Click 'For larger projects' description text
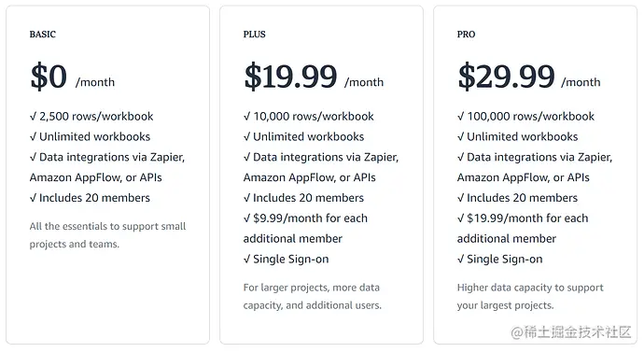The width and height of the screenshot is (644, 352). pos(312,296)
